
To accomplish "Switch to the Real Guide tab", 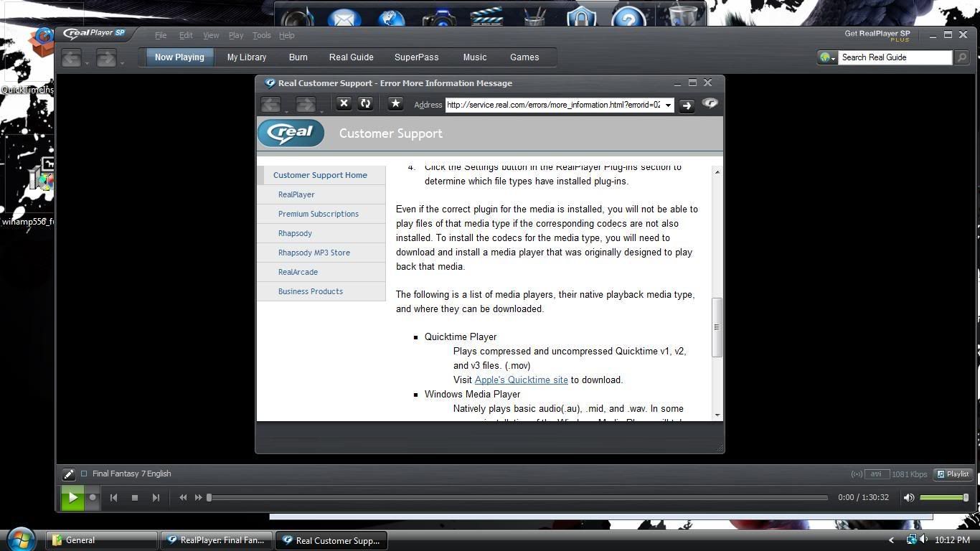I will [352, 57].
